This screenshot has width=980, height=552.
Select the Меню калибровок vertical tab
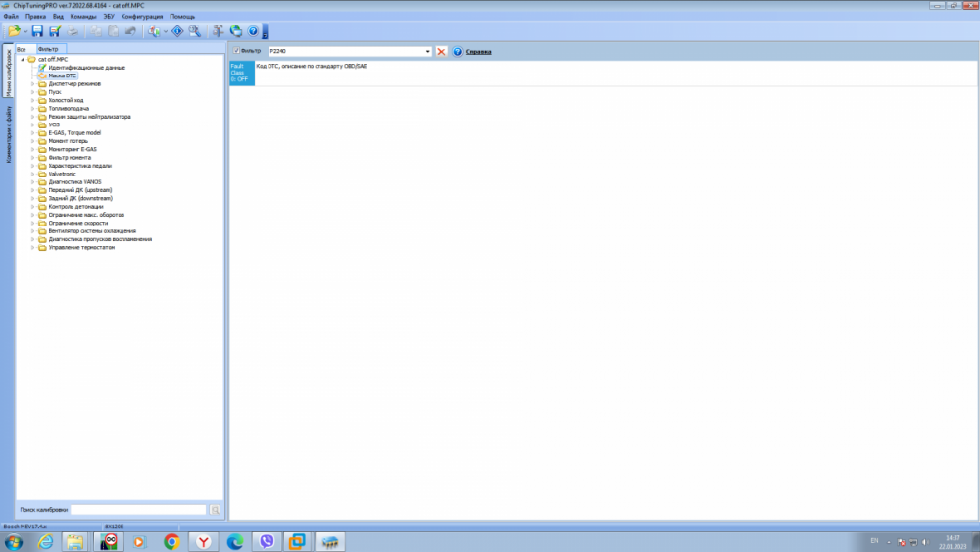[x=9, y=73]
